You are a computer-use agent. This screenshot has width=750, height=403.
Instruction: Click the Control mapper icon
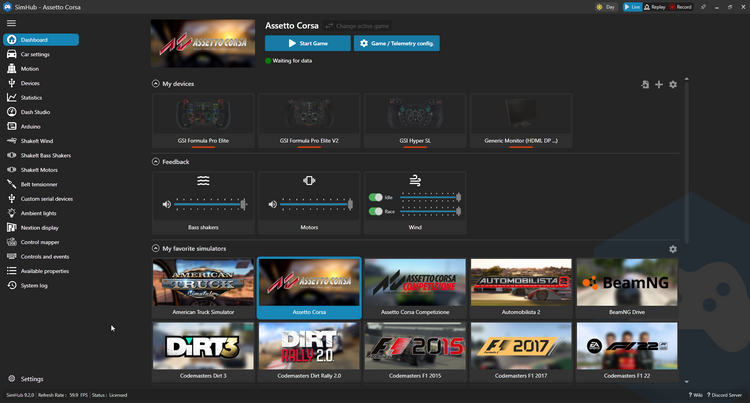pyautogui.click(x=11, y=242)
